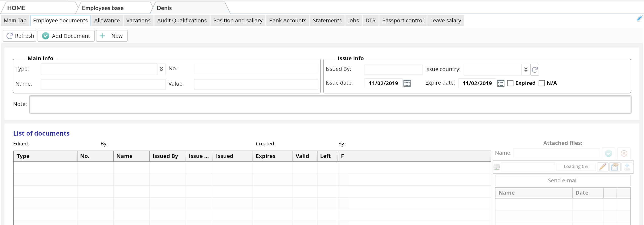Enable the N/A checkbox

[x=542, y=83]
